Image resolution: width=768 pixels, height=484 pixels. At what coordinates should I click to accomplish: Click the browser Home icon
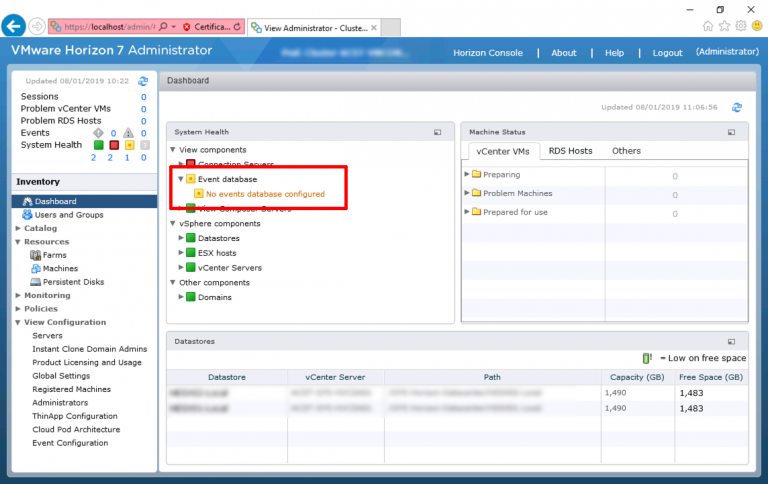708,26
